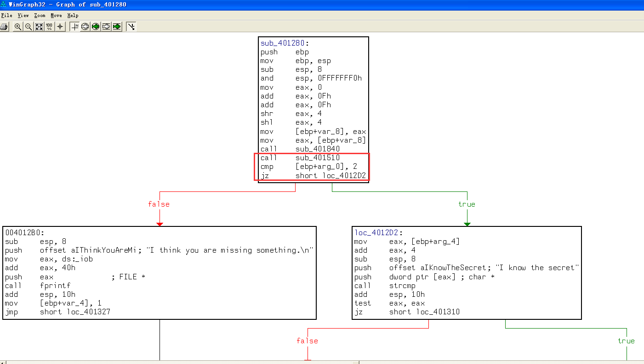This screenshot has height=364, width=644.
Task: Click the 'push eax ; FILE *' line
Action: pyautogui.click(x=75, y=277)
